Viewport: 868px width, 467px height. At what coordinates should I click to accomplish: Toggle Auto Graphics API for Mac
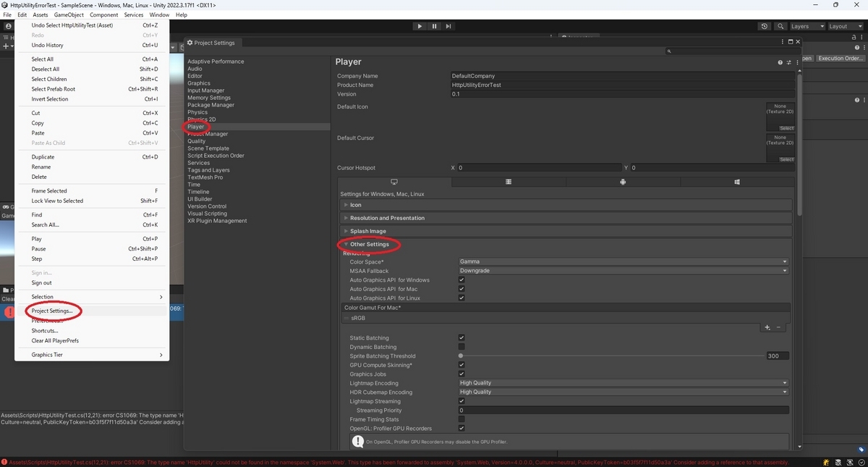pyautogui.click(x=461, y=289)
